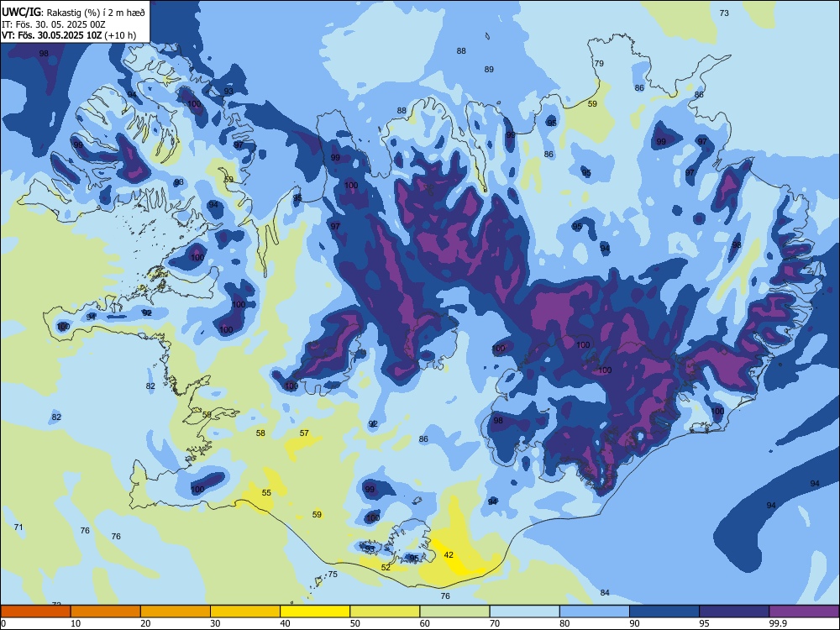Click the humidity value '79' in the northeast
The image size is (840, 630).
pyautogui.click(x=599, y=63)
